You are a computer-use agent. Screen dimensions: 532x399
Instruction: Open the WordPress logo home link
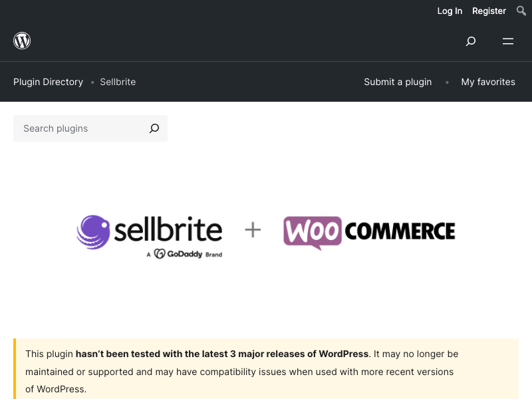point(22,41)
